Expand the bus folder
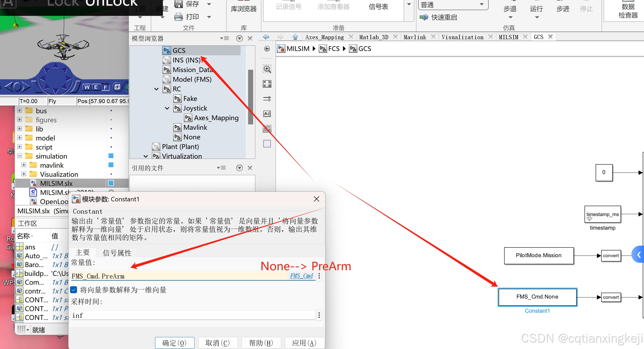The image size is (644, 349). tap(20, 110)
